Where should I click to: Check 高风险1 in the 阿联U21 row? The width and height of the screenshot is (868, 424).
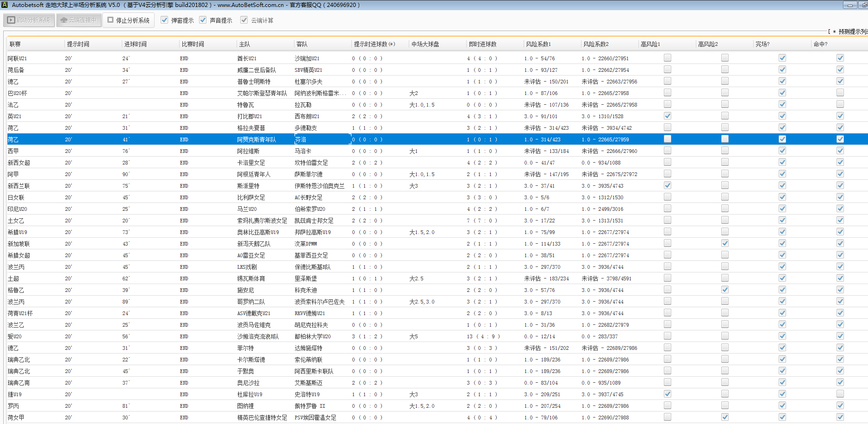click(667, 58)
